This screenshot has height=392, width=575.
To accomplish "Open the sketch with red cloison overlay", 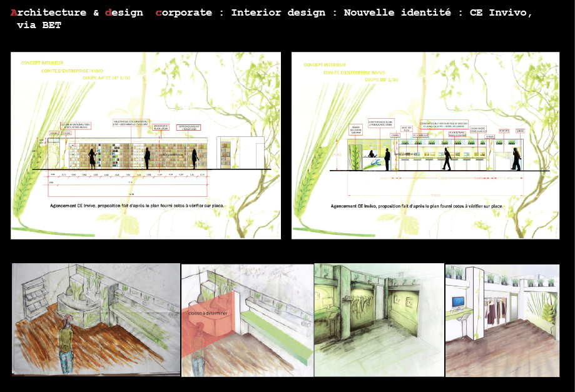I will click(247, 320).
